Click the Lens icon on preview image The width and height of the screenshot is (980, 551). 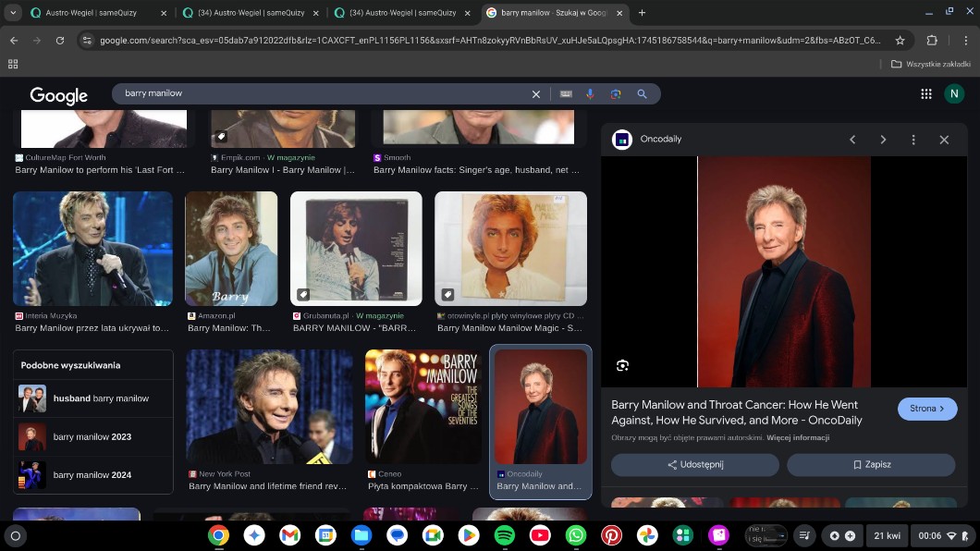click(622, 365)
